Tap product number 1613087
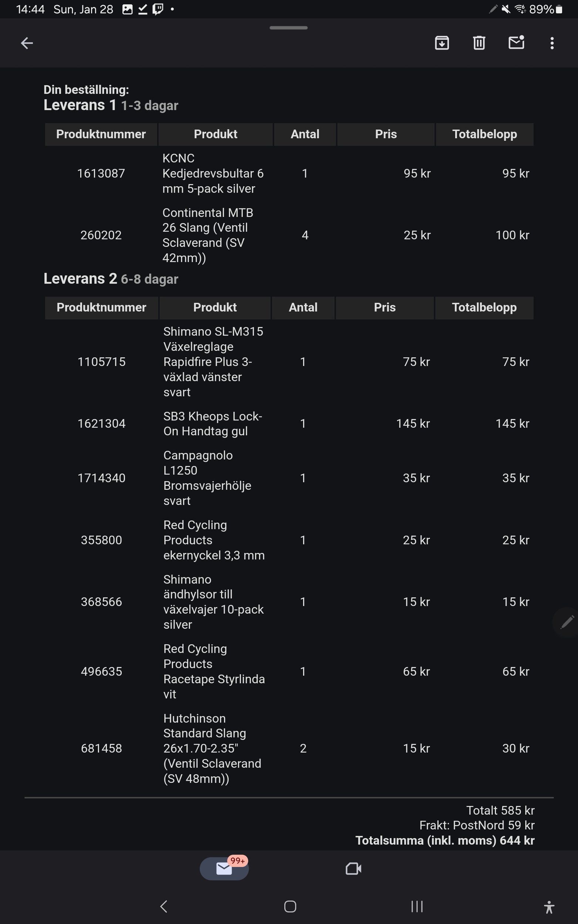Image resolution: width=578 pixels, height=924 pixels. [101, 173]
